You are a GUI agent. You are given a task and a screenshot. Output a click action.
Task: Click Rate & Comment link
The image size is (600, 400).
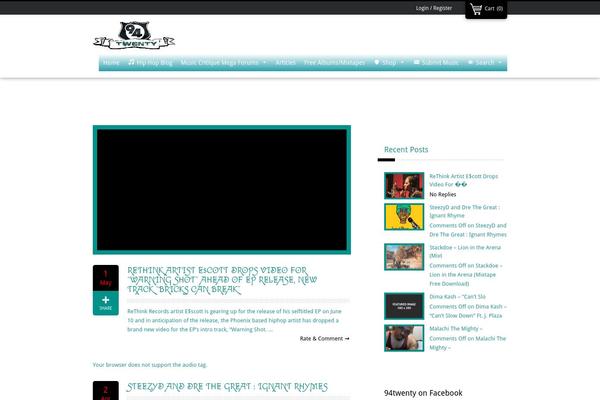click(x=324, y=338)
